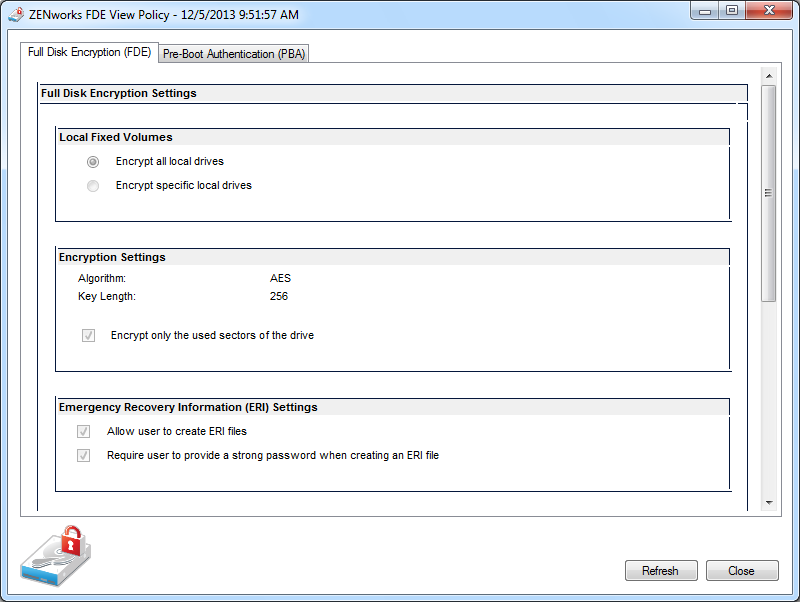Select Encrypt specific local drives option
Viewport: 801px width, 603px height.
93,186
